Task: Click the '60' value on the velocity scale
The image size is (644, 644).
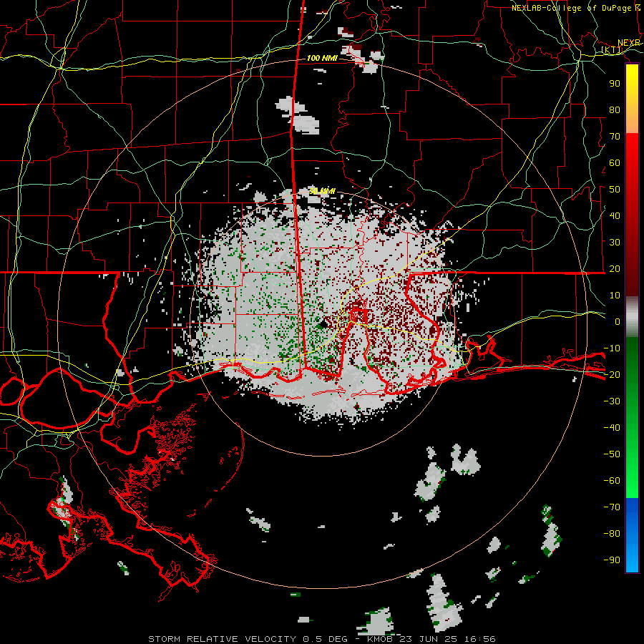Action: [615, 163]
